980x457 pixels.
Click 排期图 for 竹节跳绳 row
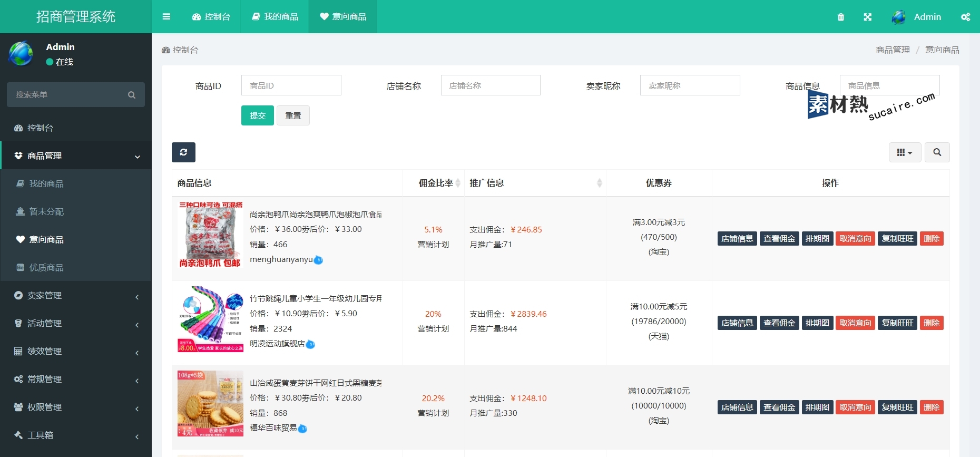[x=817, y=323]
